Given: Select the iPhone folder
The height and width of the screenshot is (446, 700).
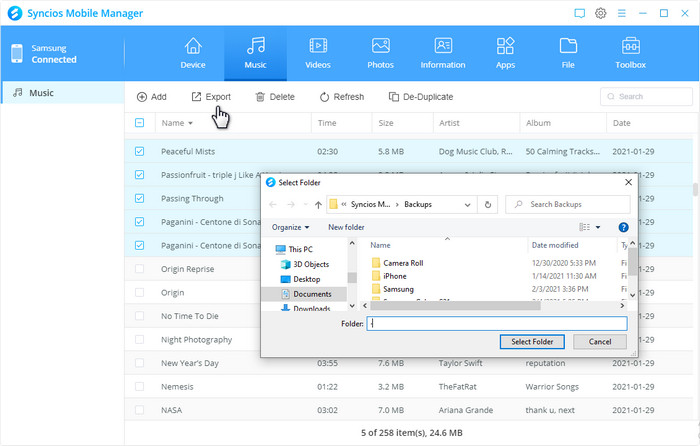Looking at the screenshot, I should (x=389, y=276).
